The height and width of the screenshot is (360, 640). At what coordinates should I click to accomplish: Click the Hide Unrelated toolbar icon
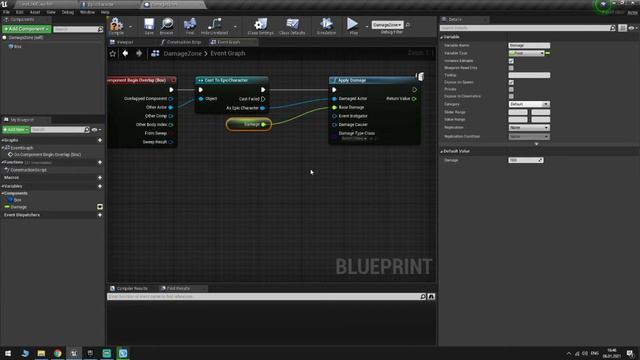pos(215,25)
